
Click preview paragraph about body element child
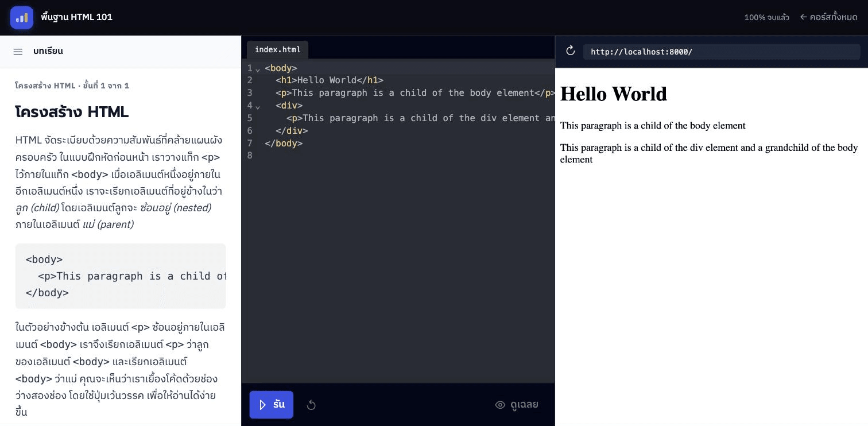653,126
